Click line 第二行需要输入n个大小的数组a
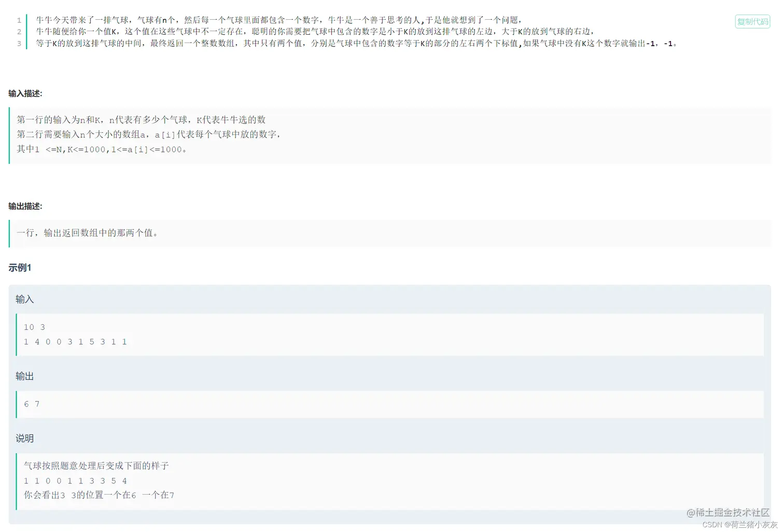 (x=149, y=134)
